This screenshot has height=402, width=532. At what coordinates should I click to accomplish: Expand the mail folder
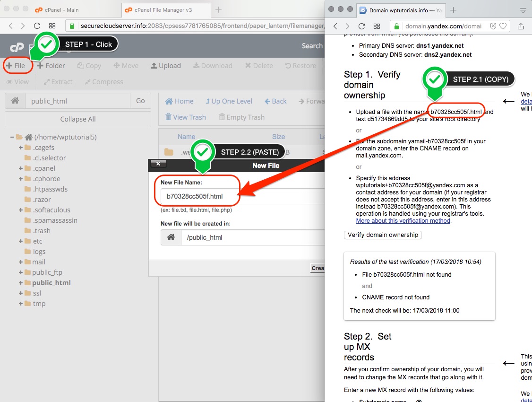pos(21,262)
